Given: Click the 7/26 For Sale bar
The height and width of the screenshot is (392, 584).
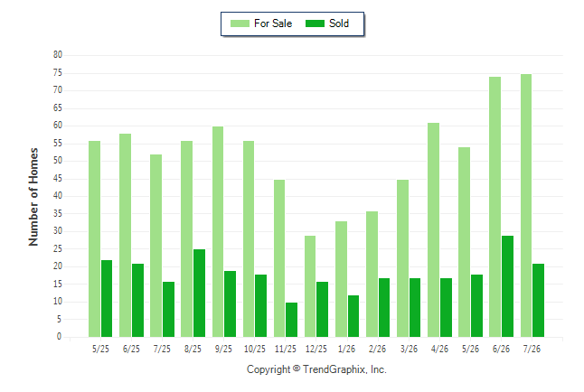Looking at the screenshot, I should coord(526,206).
